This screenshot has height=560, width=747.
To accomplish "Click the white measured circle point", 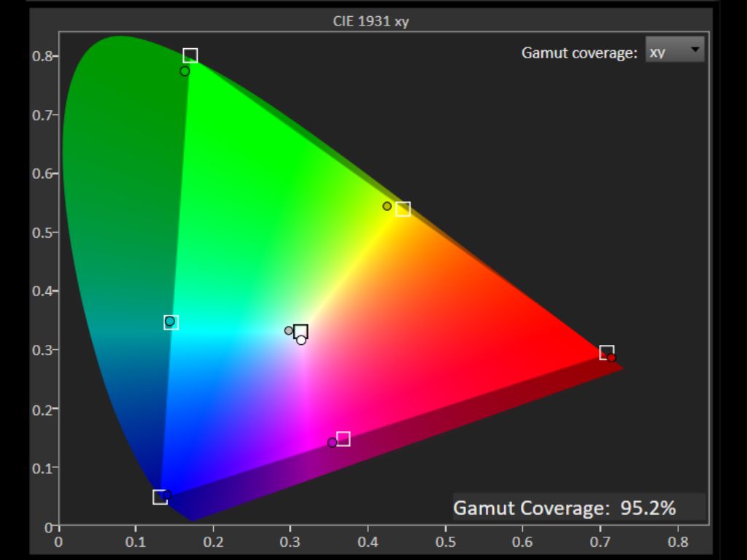I will (301, 340).
